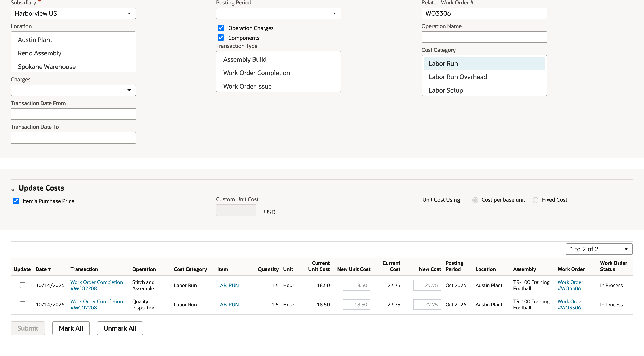644x356 pixels.
Task: Open the 1 to 2 of 2 pagination dropdown
Action: [x=599, y=249]
